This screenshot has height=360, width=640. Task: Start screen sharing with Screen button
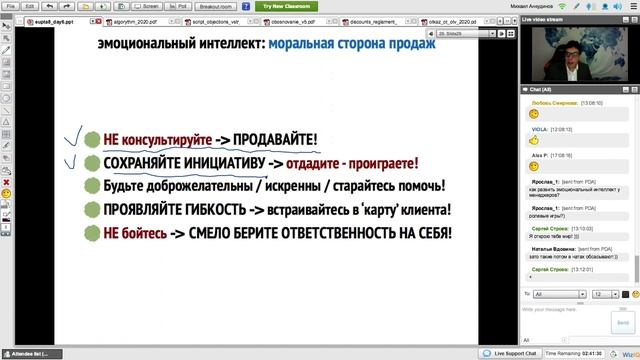(147, 6)
